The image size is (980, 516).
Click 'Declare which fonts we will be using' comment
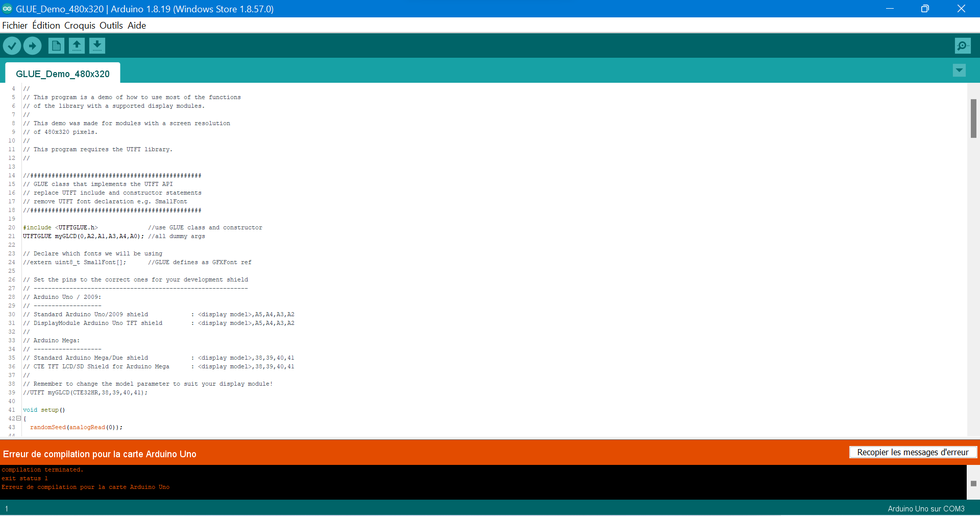click(x=93, y=254)
